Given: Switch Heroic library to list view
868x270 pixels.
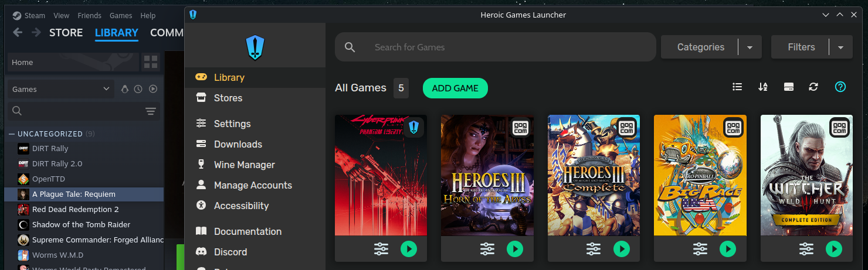Looking at the screenshot, I should (737, 87).
